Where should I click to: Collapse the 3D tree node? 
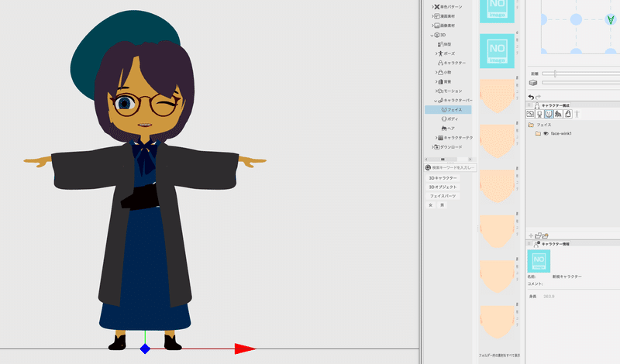pyautogui.click(x=432, y=35)
